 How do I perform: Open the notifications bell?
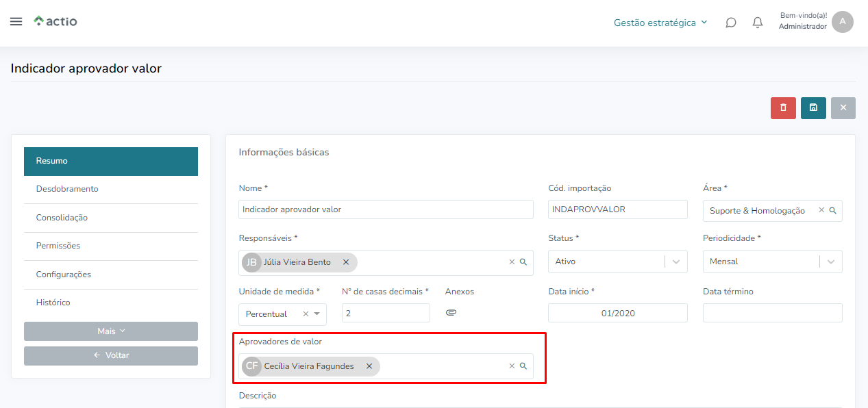pyautogui.click(x=758, y=23)
